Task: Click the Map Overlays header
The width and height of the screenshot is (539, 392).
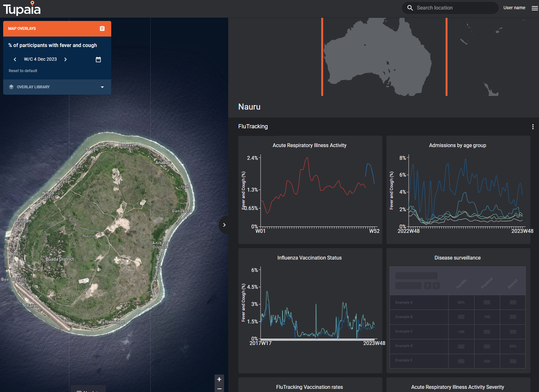Action: tap(57, 29)
